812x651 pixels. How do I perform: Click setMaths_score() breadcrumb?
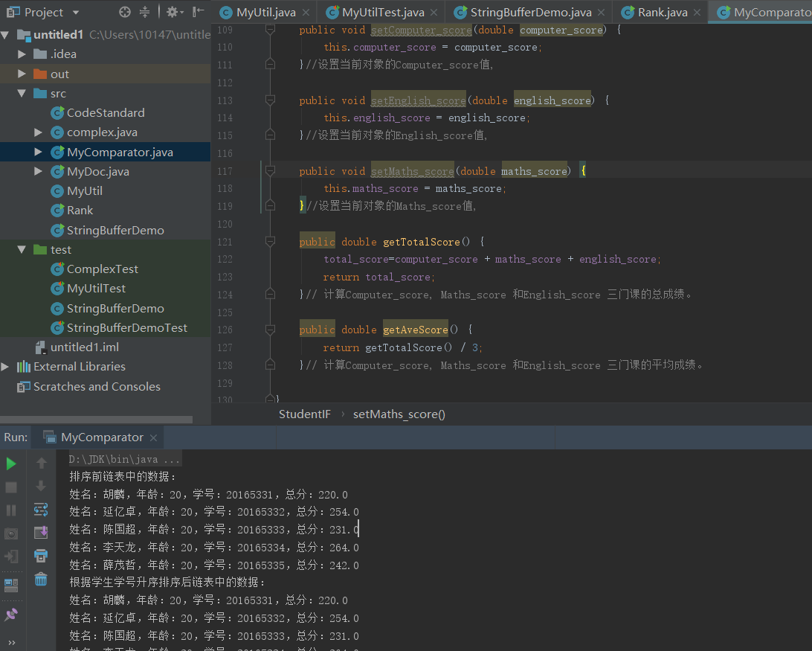399,414
